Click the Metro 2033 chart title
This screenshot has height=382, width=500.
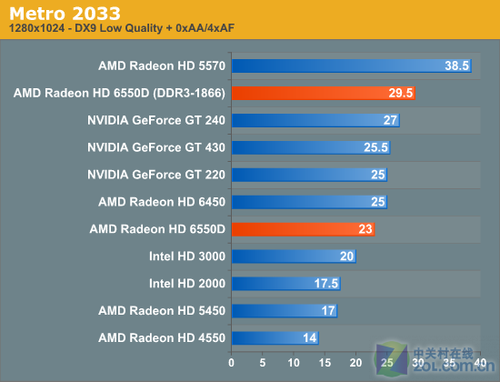[x=65, y=14]
